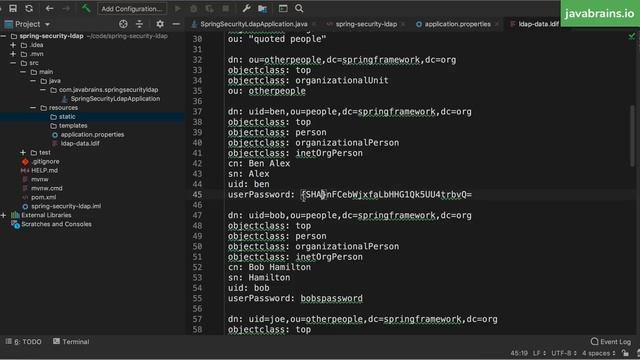
Task: Toggle the read-only lock icon
Action: click(625, 353)
